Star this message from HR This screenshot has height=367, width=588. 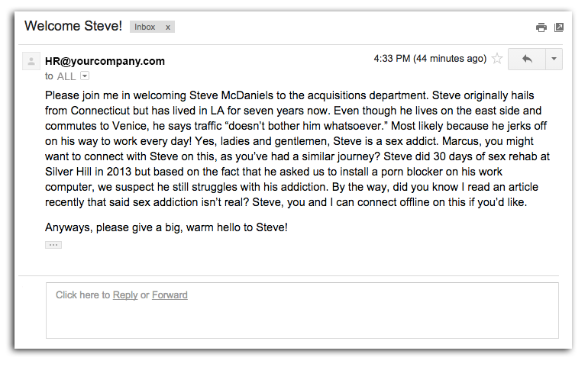click(497, 59)
